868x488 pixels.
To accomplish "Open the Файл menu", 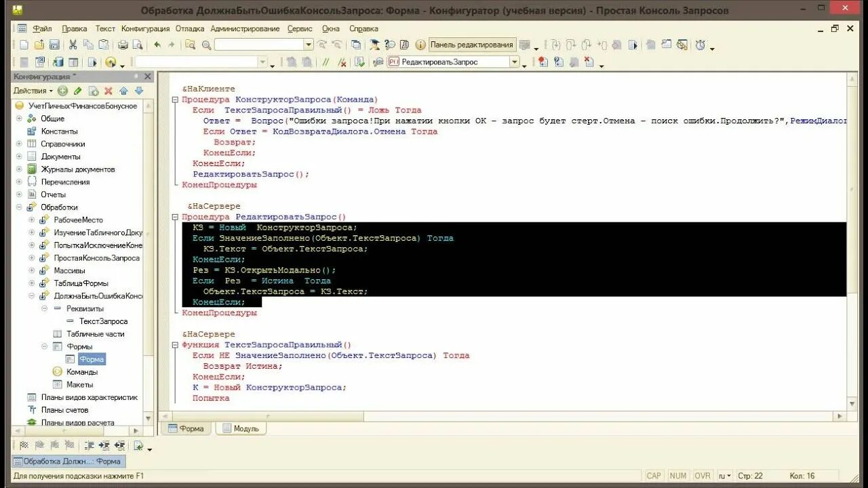I will coord(42,28).
